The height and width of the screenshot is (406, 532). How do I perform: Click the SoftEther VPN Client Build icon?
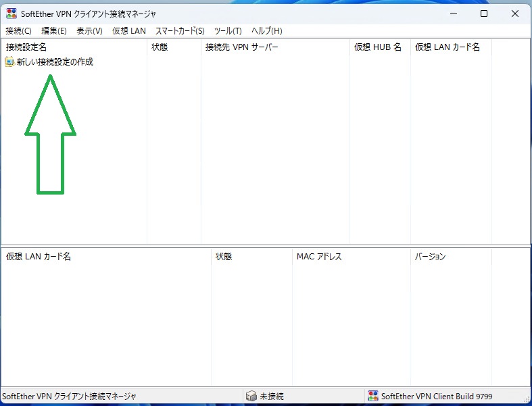tap(372, 396)
